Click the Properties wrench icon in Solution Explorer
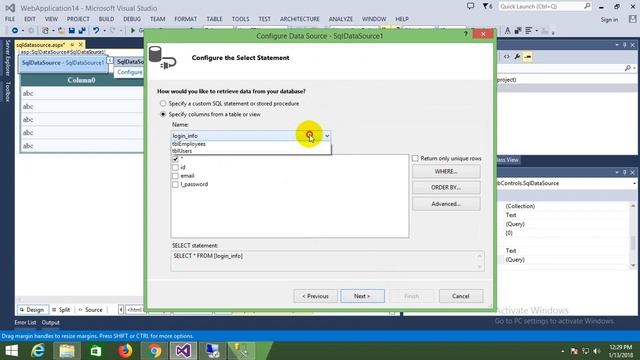This screenshot has width=640, height=360. pos(517,57)
